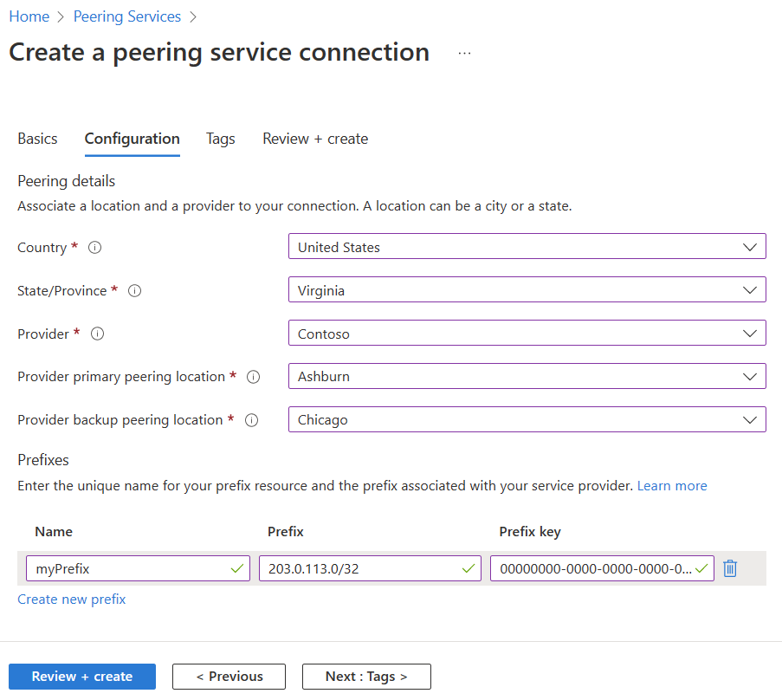This screenshot has width=782, height=700.
Task: Click the Prefixes section heading
Action: coord(43,460)
